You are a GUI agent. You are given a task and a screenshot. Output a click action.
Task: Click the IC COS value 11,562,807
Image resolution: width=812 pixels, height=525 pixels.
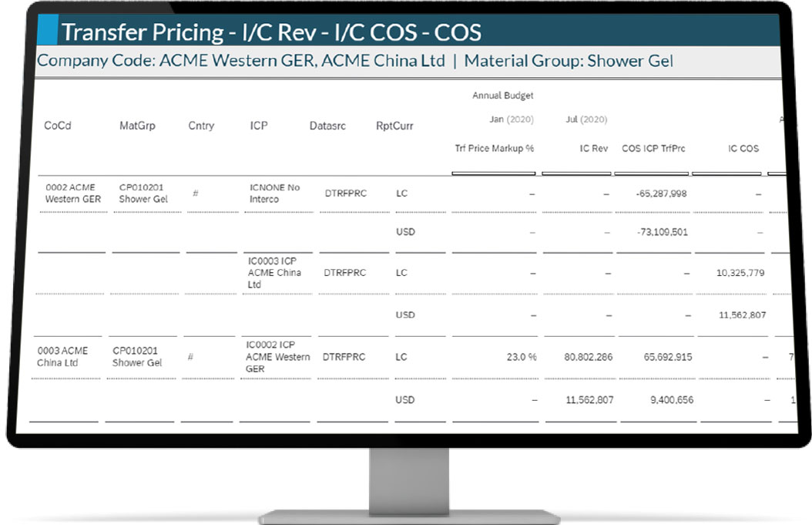tap(742, 315)
